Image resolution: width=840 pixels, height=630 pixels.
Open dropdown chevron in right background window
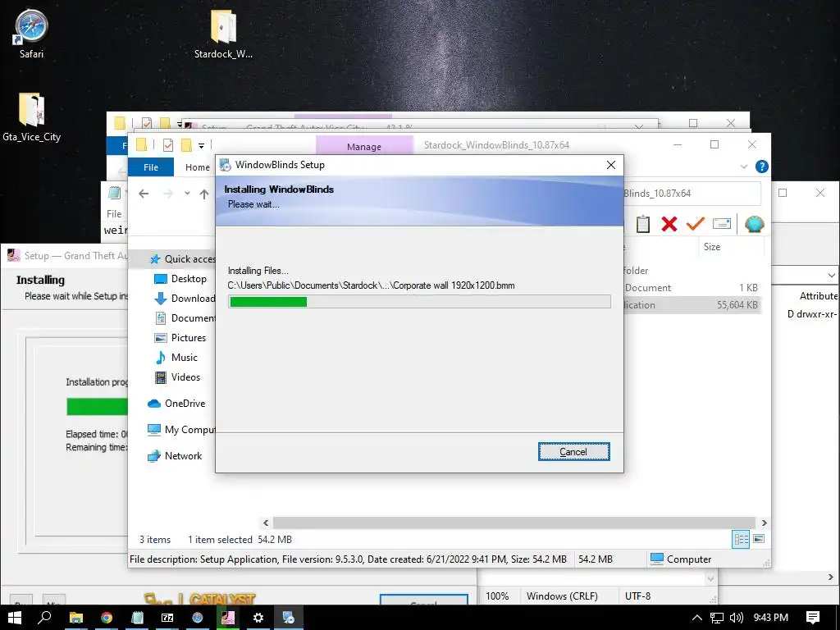tap(831, 276)
